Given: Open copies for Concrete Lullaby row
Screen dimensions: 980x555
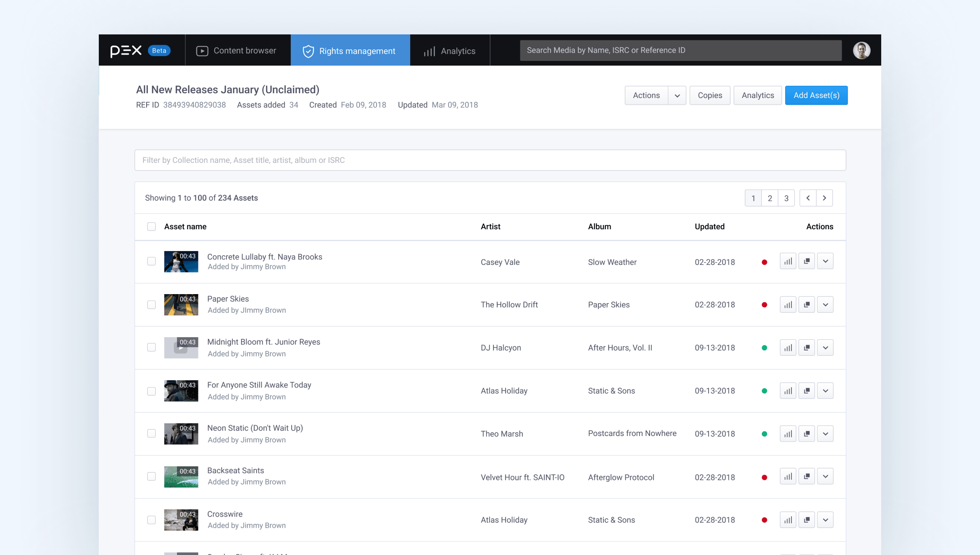Looking at the screenshot, I should [x=807, y=261].
